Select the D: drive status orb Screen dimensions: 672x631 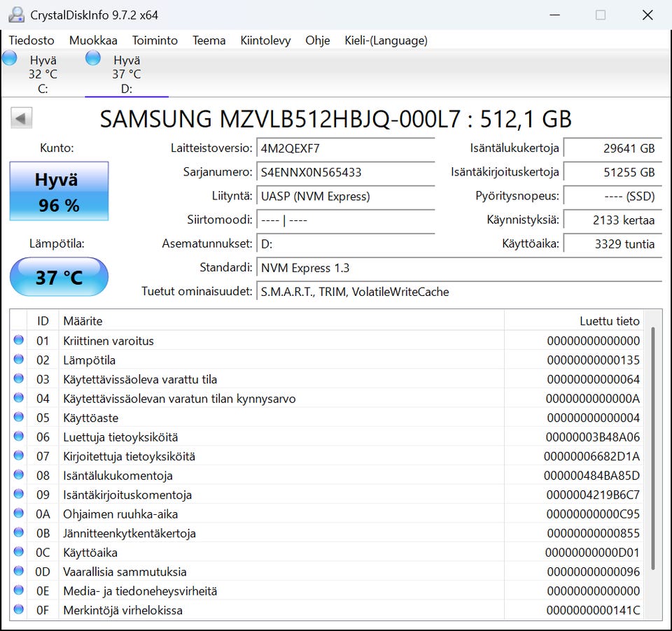[x=92, y=58]
